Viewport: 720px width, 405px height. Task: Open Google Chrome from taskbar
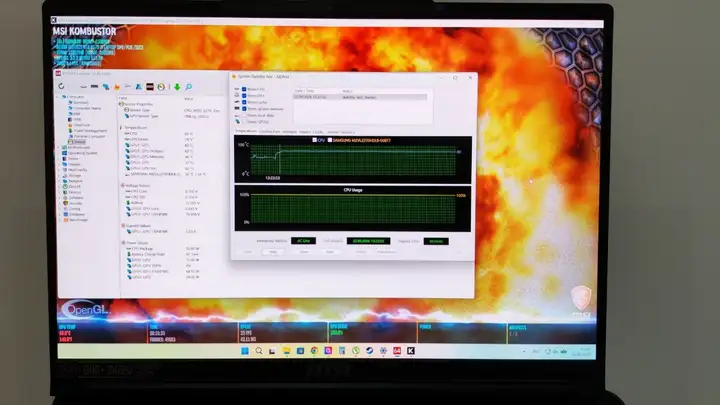314,351
